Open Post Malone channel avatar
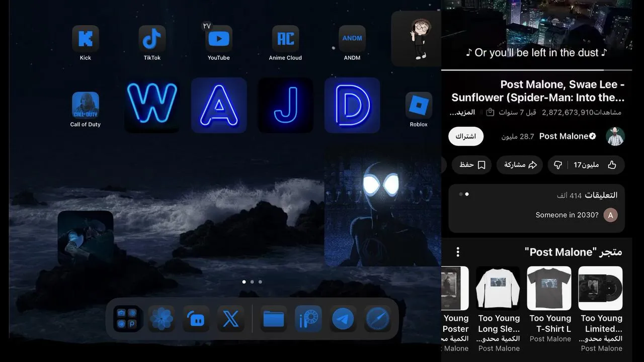Screen dimensions: 644x362 pos(615,136)
